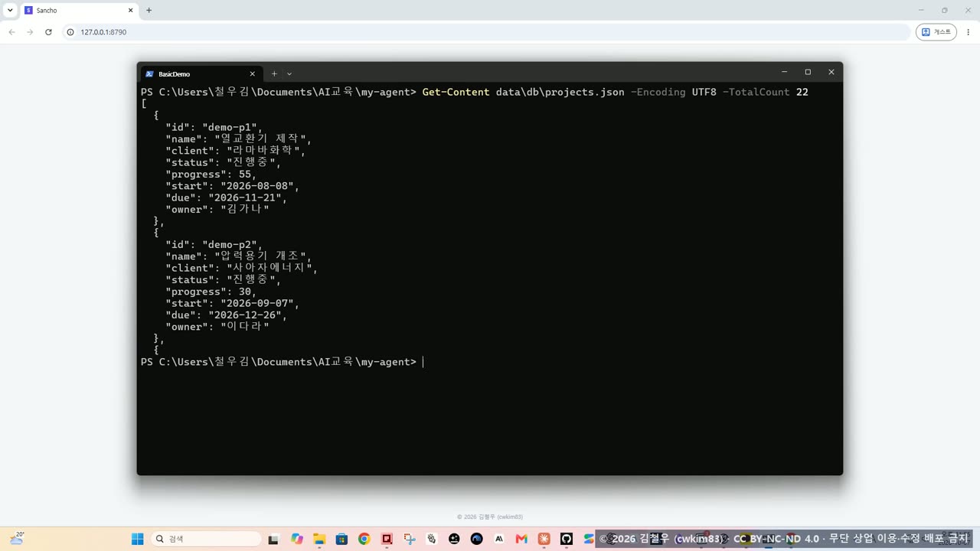Image resolution: width=980 pixels, height=551 pixels.
Task: Click the "due": "2026-12-26" line
Action: tap(226, 315)
